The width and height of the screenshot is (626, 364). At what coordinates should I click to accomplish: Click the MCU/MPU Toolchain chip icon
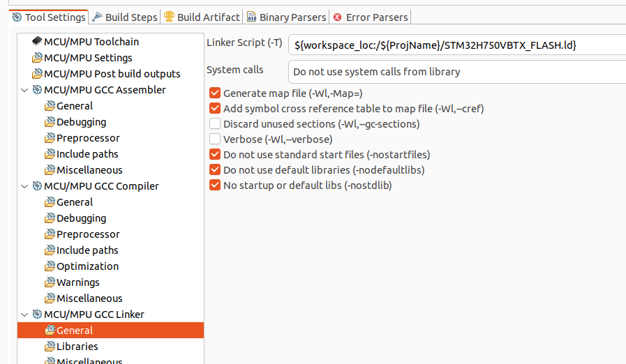coord(37,42)
